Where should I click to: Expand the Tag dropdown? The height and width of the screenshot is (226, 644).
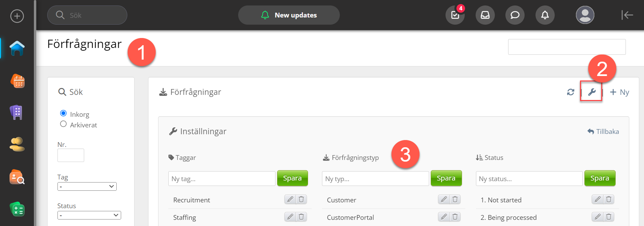point(87,186)
